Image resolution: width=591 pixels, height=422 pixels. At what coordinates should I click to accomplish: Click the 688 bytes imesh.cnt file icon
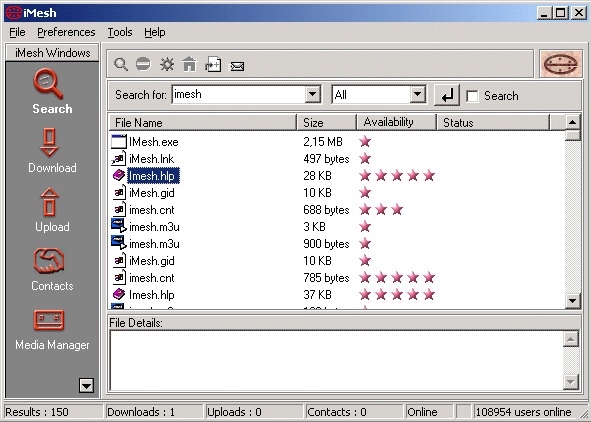click(119, 209)
